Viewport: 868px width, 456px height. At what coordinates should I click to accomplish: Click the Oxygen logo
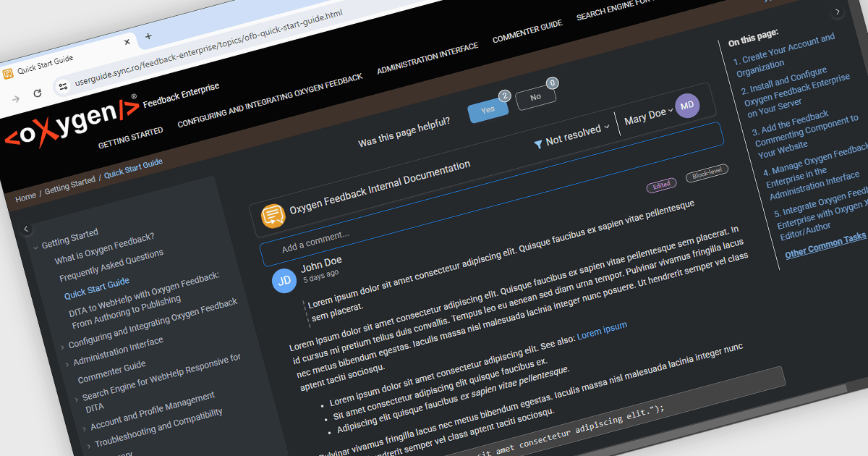point(72,123)
